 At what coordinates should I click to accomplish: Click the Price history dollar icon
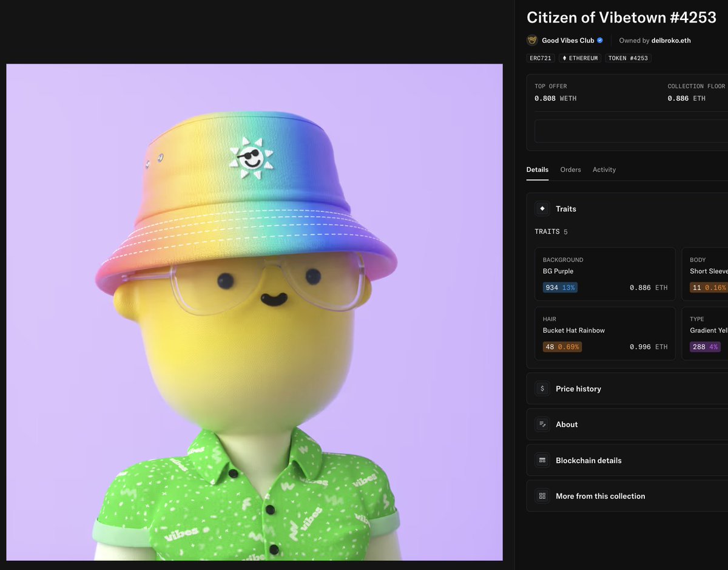(x=542, y=388)
